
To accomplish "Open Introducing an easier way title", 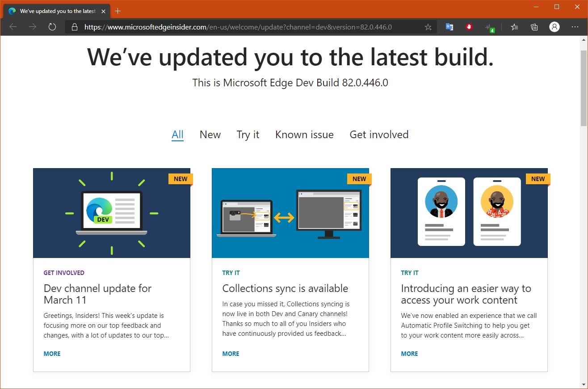I will tap(466, 294).
